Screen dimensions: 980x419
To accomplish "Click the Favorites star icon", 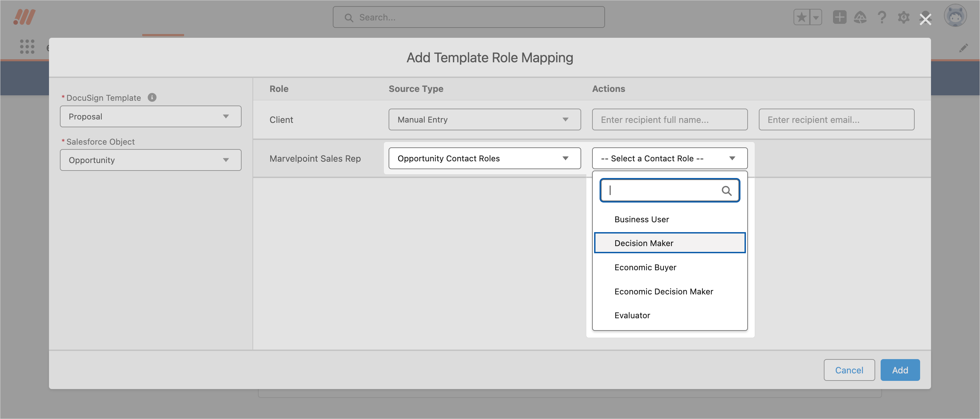I will click(801, 17).
